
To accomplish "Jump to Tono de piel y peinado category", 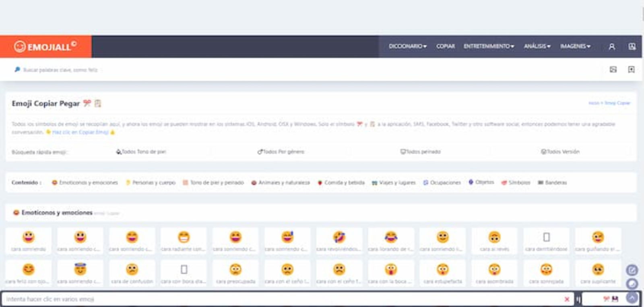I will tap(213, 183).
